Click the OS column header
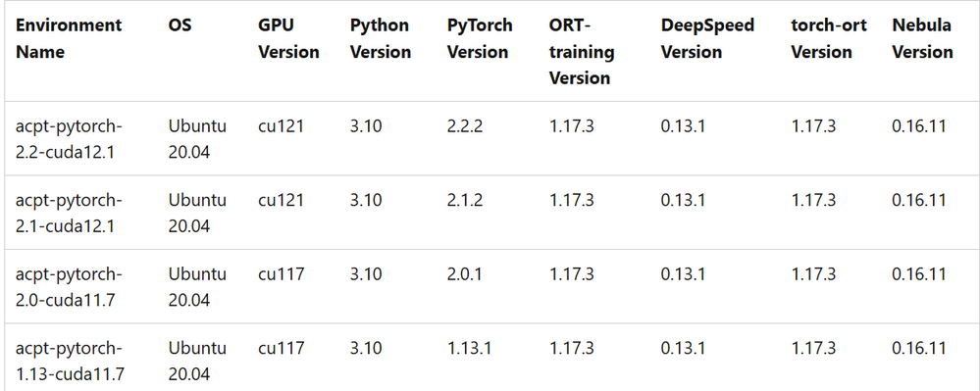The image size is (980, 391). pos(180,25)
